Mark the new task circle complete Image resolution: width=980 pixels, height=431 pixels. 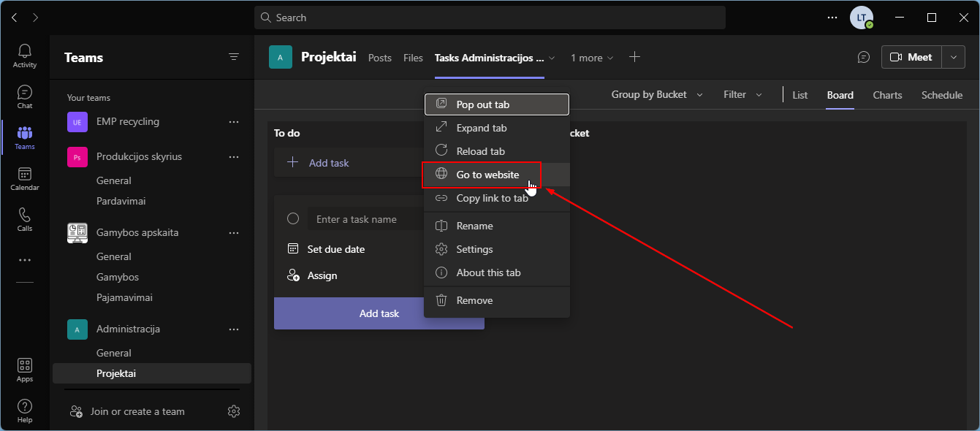pyautogui.click(x=293, y=218)
